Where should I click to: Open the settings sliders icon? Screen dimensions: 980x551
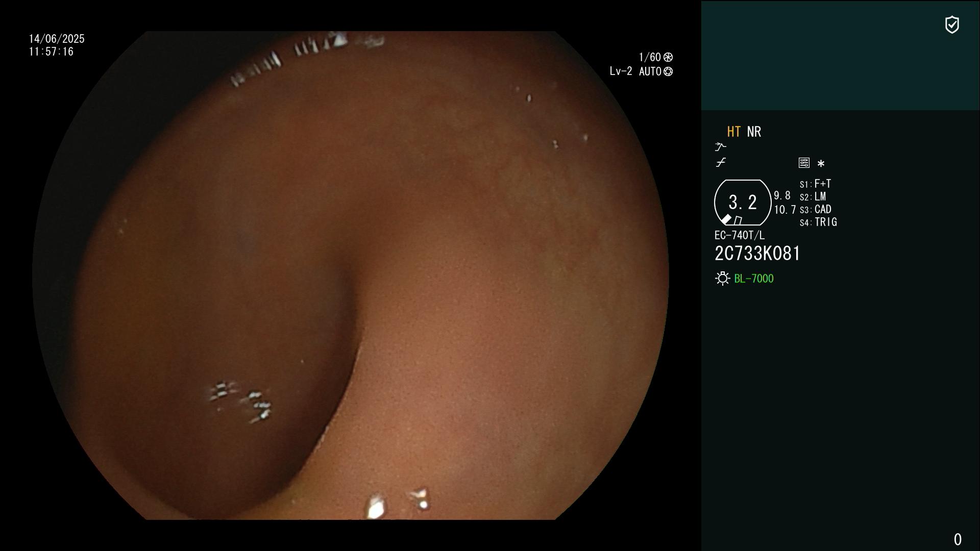[x=804, y=163]
